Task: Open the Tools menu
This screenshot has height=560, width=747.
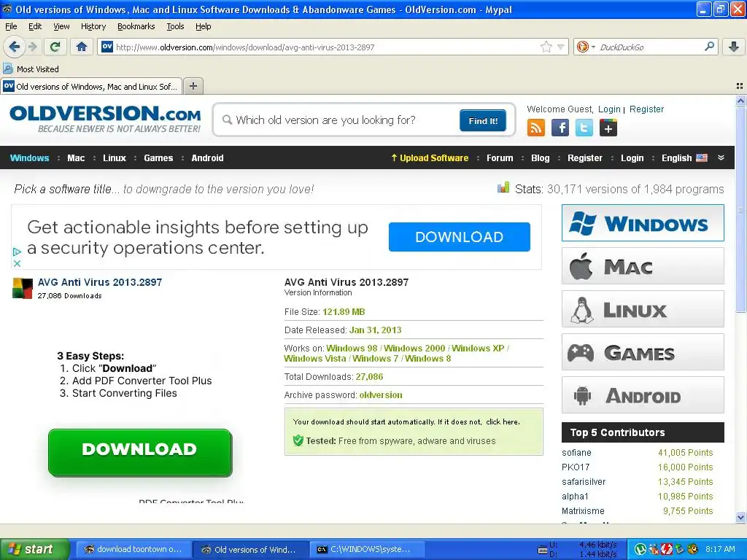Action: tap(175, 26)
